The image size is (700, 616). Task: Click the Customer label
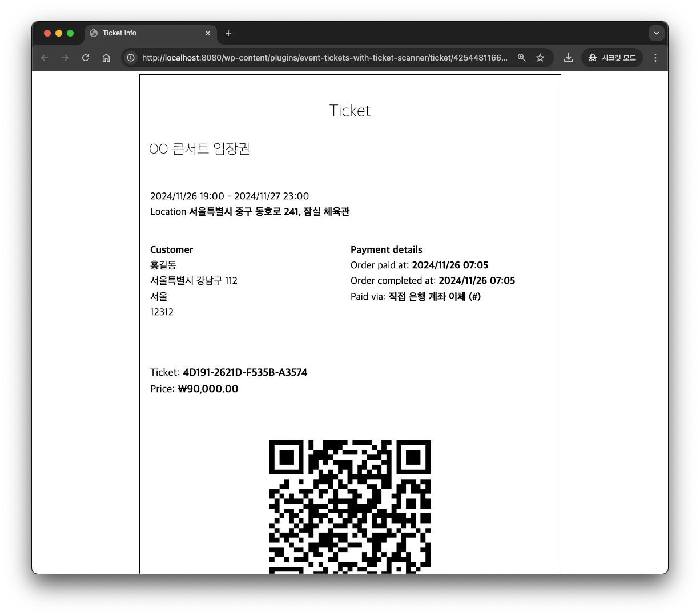(171, 249)
